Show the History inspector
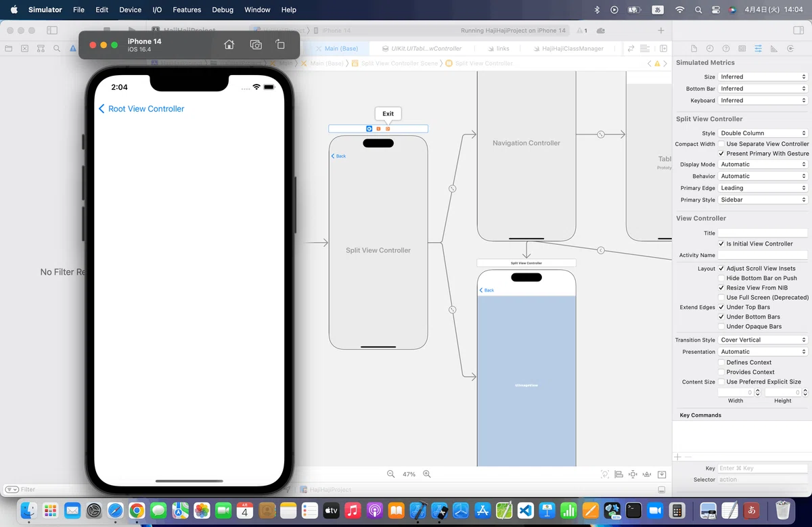The image size is (812, 527). (x=710, y=49)
